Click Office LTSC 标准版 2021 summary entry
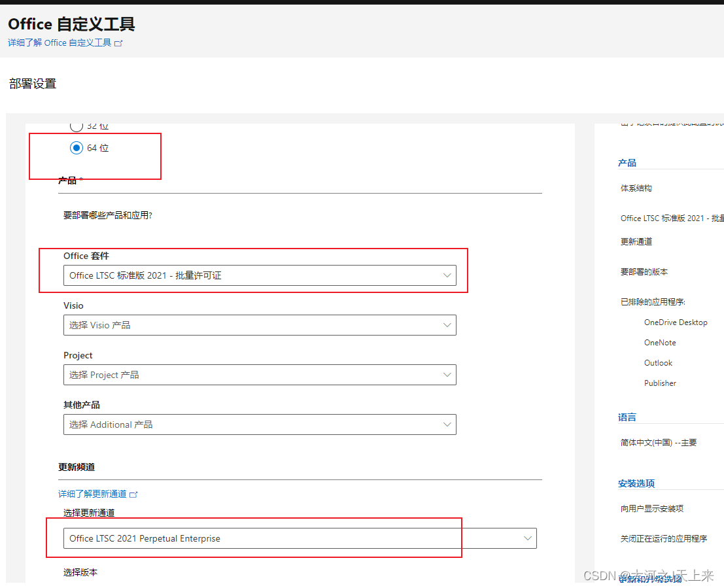The height and width of the screenshot is (588, 724). pyautogui.click(x=672, y=218)
